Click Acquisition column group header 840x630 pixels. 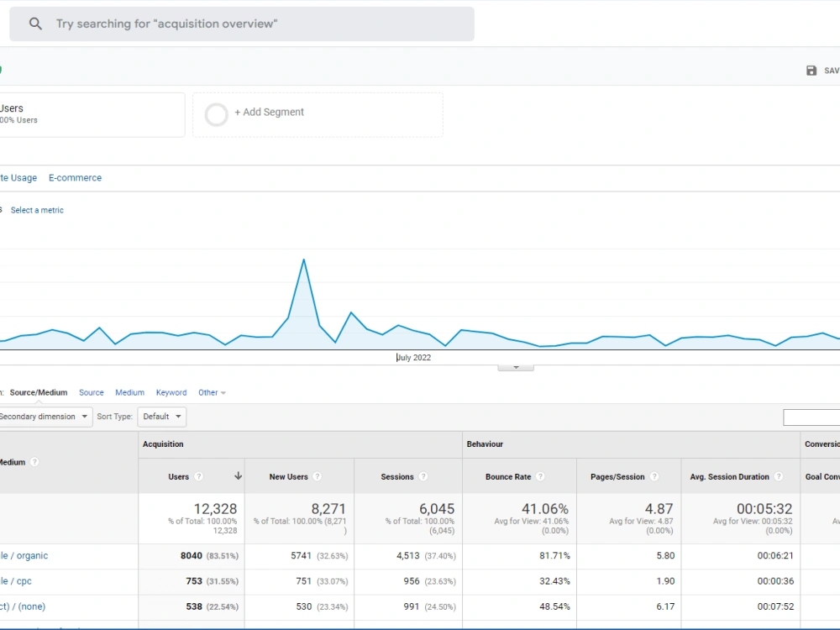pos(163,444)
